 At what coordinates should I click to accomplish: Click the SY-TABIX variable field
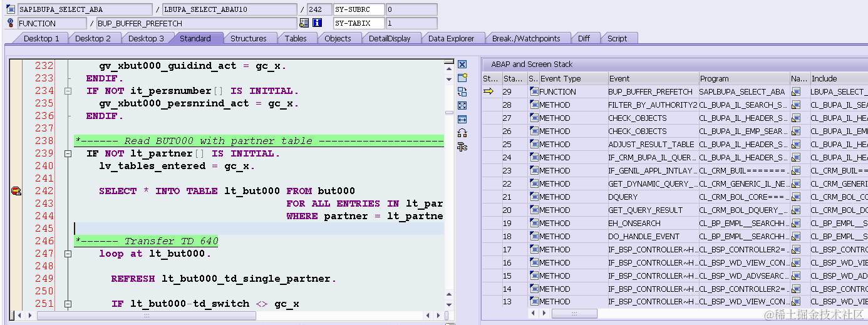tap(358, 23)
